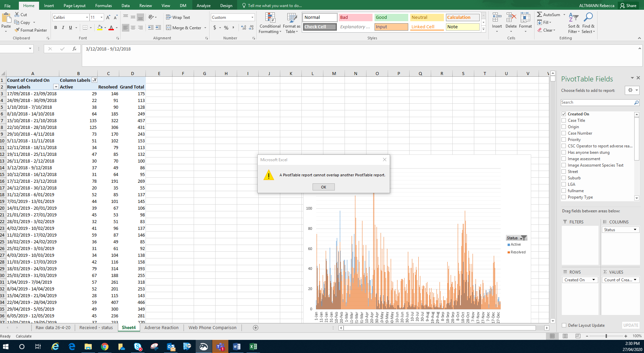This screenshot has height=353, width=644.
Task: Click the Wrap Text icon
Action: pos(169,17)
